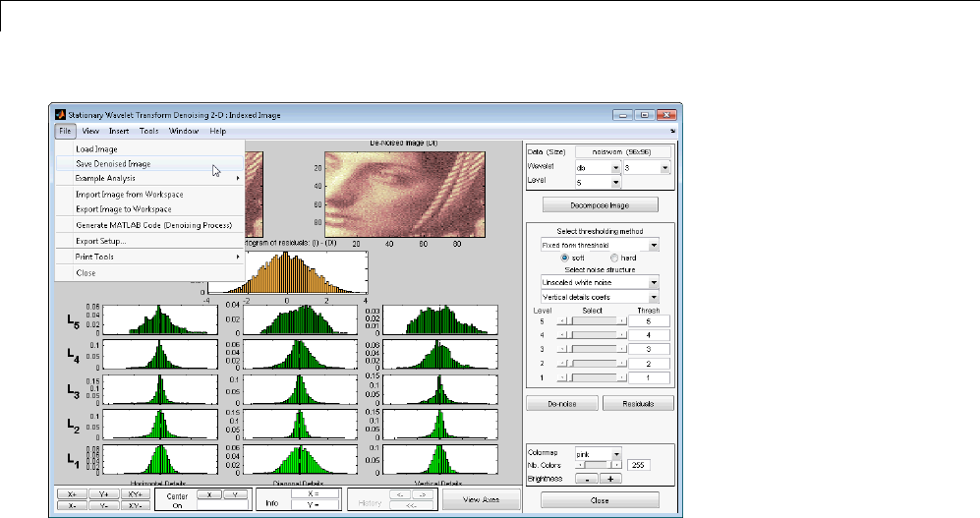Open the Level dropdown

597,182
